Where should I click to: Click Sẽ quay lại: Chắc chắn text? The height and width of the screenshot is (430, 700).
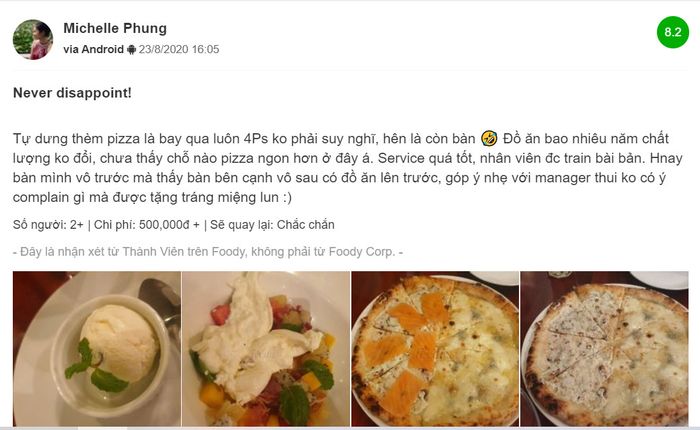[272, 225]
